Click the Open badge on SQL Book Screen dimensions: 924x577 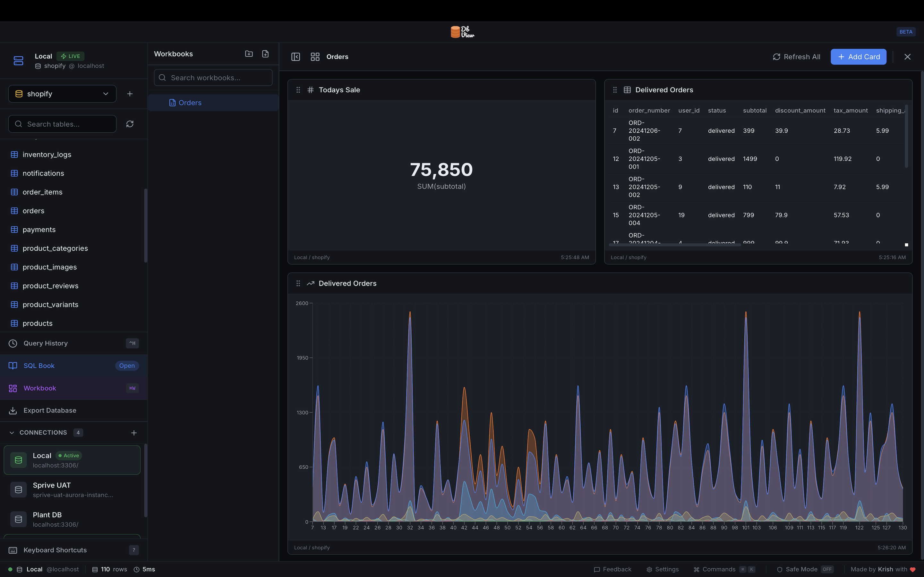pos(127,365)
